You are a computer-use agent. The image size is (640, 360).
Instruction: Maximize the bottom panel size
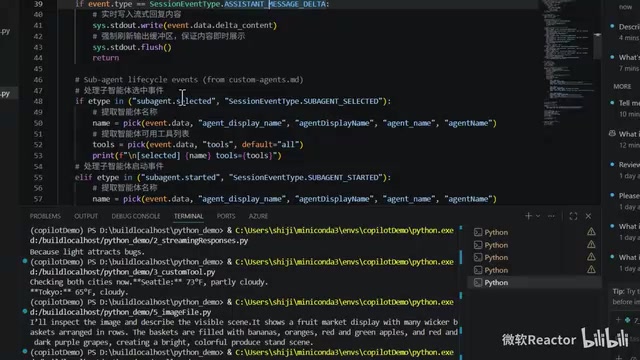click(x=573, y=216)
